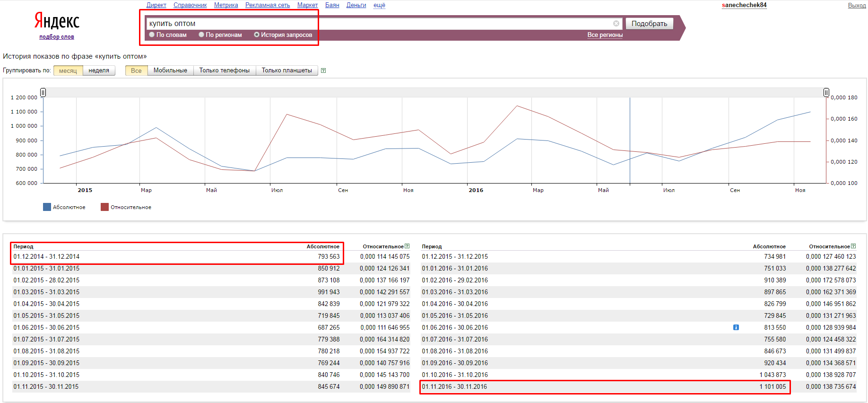Screen dimensions: 868x403
Task: Click the right table Абсолютное column header
Action: [769, 246]
